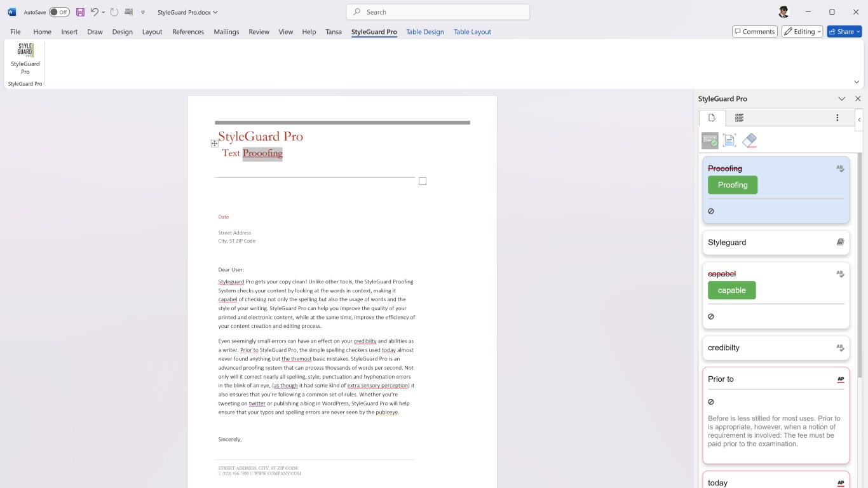
Task: Click the Redo icon in title bar
Action: tap(114, 12)
